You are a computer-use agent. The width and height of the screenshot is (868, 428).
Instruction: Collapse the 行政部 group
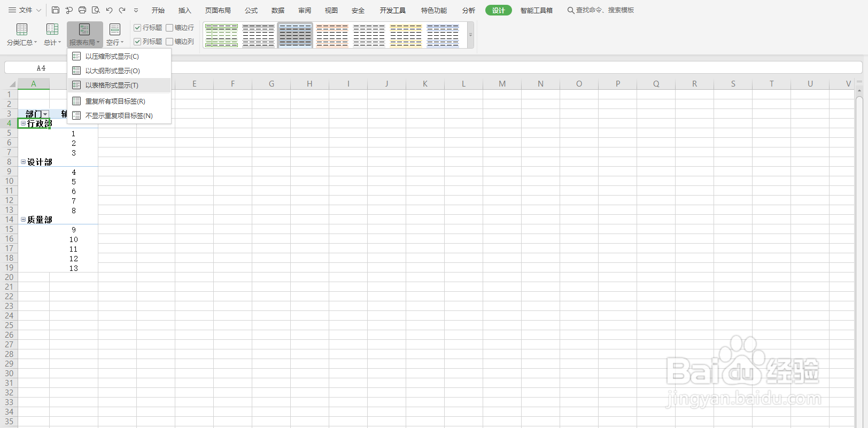click(23, 123)
